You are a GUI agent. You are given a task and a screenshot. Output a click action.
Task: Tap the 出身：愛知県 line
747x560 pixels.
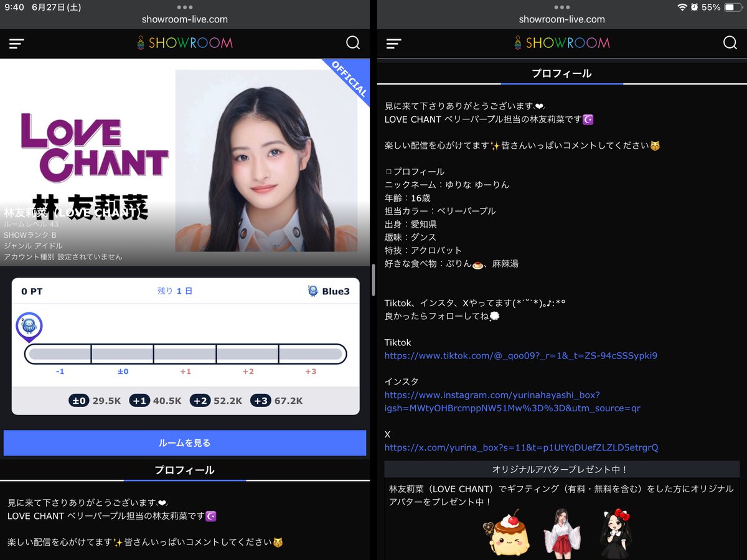(410, 224)
